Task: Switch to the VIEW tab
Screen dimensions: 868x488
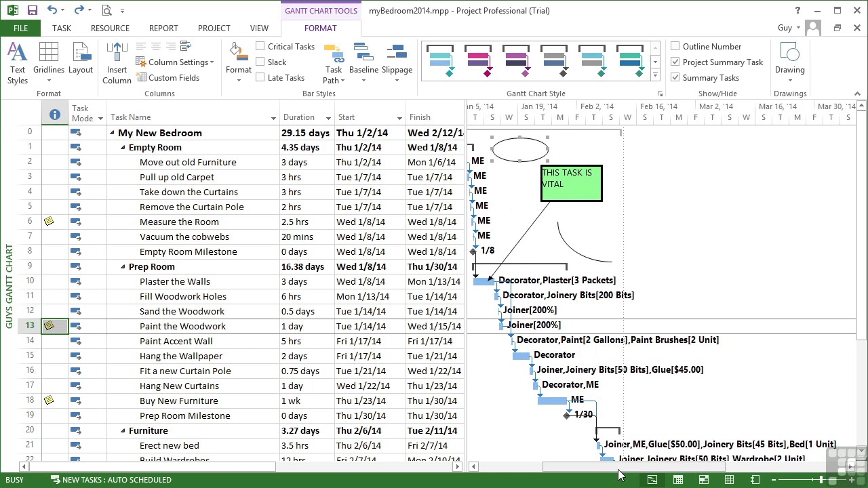Action: (x=259, y=28)
